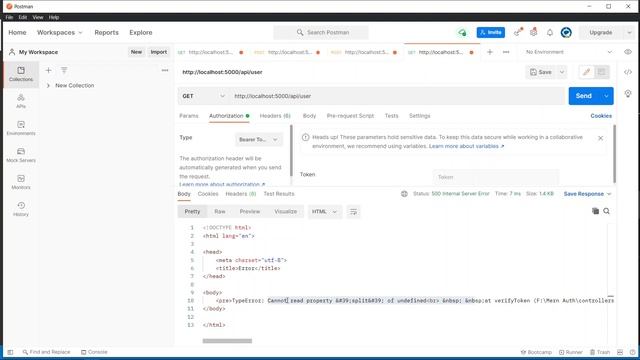Open the Cookies link
Viewport: 640px width, 360px height.
601,116
